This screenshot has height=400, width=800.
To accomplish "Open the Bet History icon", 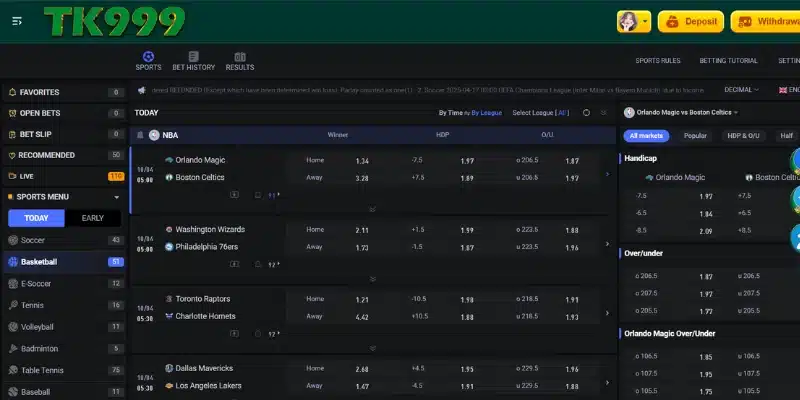I will tap(193, 60).
